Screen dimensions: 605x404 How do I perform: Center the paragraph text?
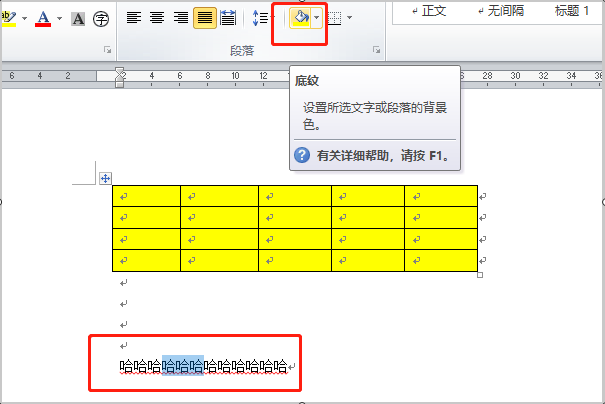[x=157, y=18]
